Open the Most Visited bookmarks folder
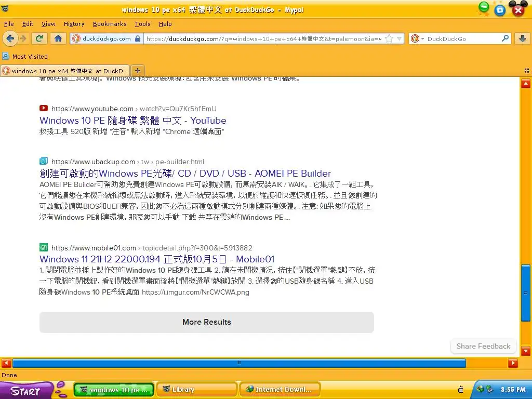This screenshot has height=399, width=532. (x=25, y=56)
